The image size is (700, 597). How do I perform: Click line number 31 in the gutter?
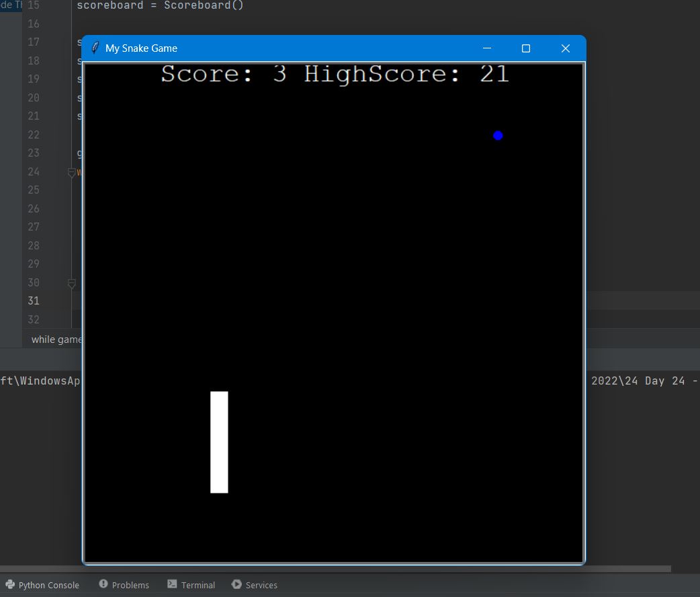[34, 301]
